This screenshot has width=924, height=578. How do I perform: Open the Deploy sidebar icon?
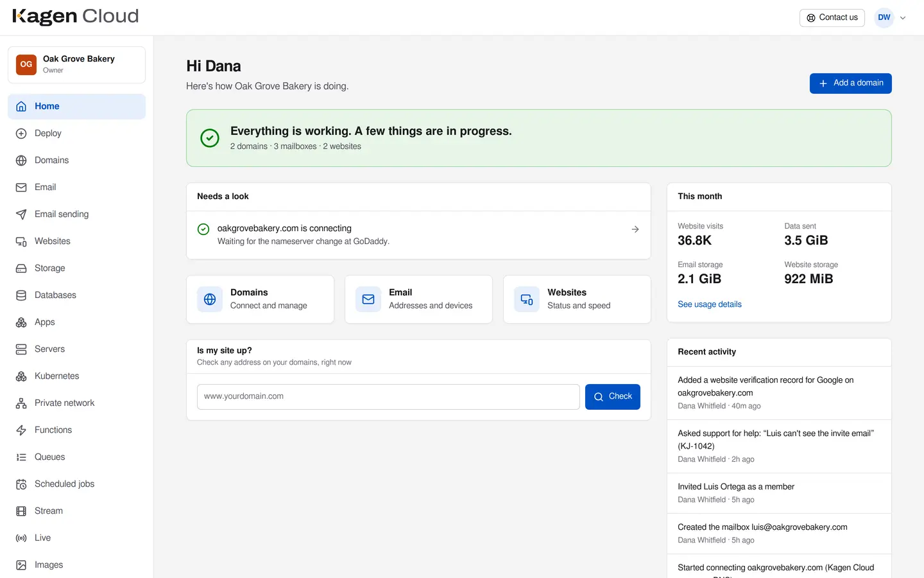(x=21, y=134)
